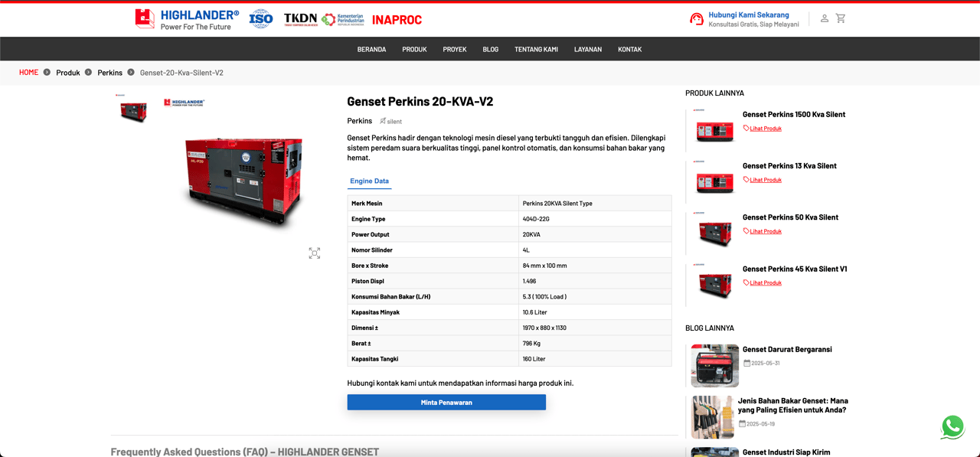Open the green WhatsApp chat icon
980x457 pixels.
pos(952,427)
